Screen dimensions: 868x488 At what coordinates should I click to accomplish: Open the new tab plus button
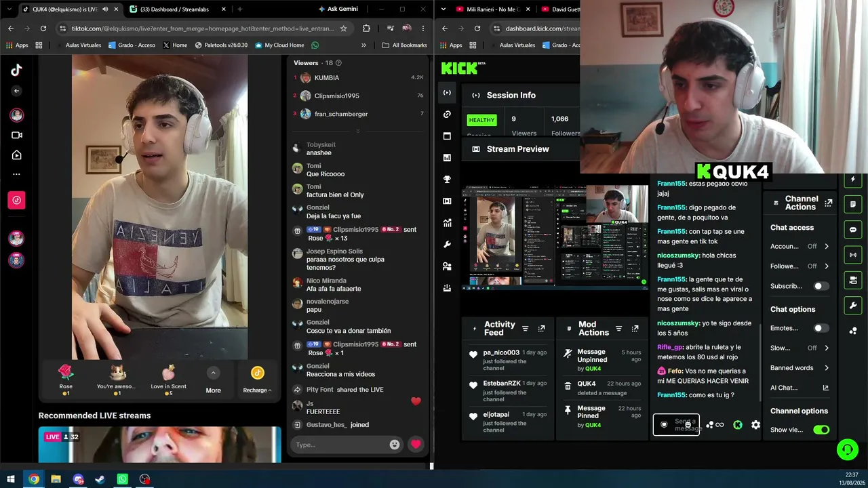pos(239,9)
